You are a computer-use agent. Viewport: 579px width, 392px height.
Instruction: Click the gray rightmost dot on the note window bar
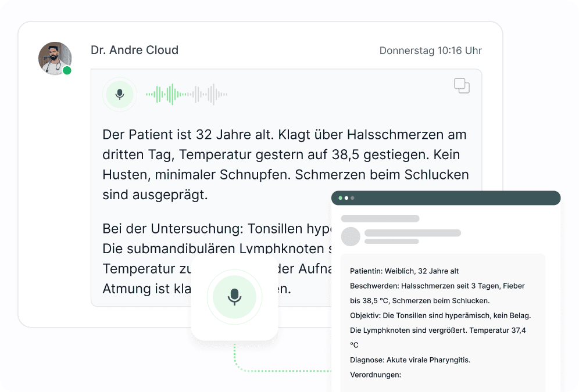pos(352,197)
